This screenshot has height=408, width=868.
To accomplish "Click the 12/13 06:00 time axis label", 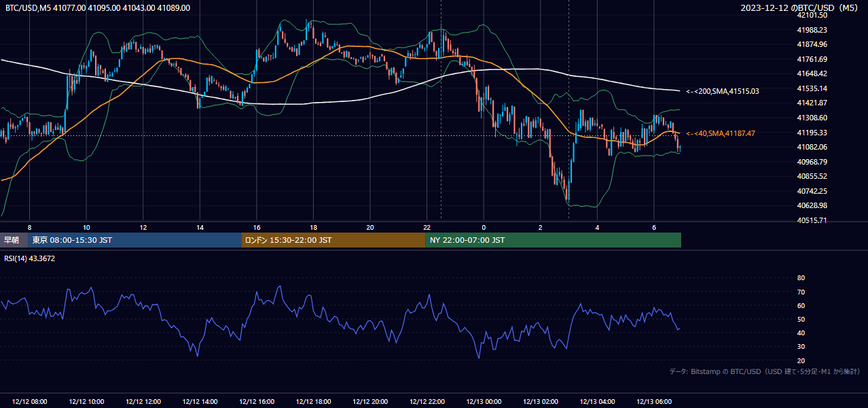I will pyautogui.click(x=654, y=401).
